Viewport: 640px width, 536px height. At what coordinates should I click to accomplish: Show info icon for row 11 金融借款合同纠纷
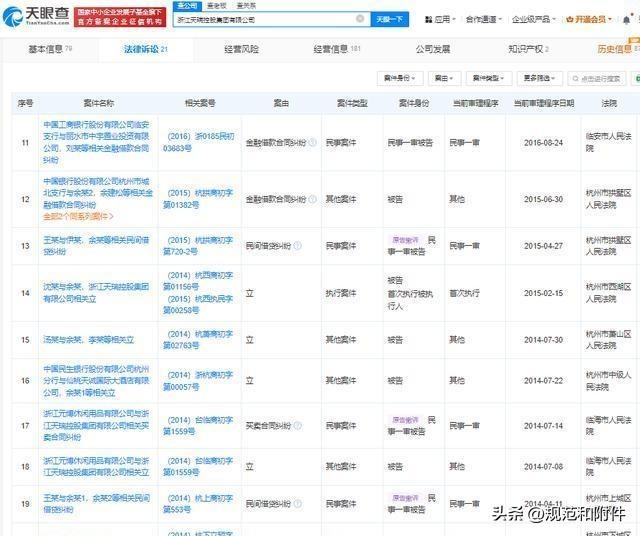(x=312, y=142)
